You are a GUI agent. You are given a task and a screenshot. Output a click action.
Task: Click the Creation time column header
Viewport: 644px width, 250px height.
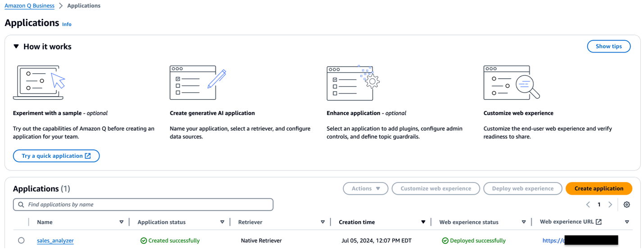(357, 222)
